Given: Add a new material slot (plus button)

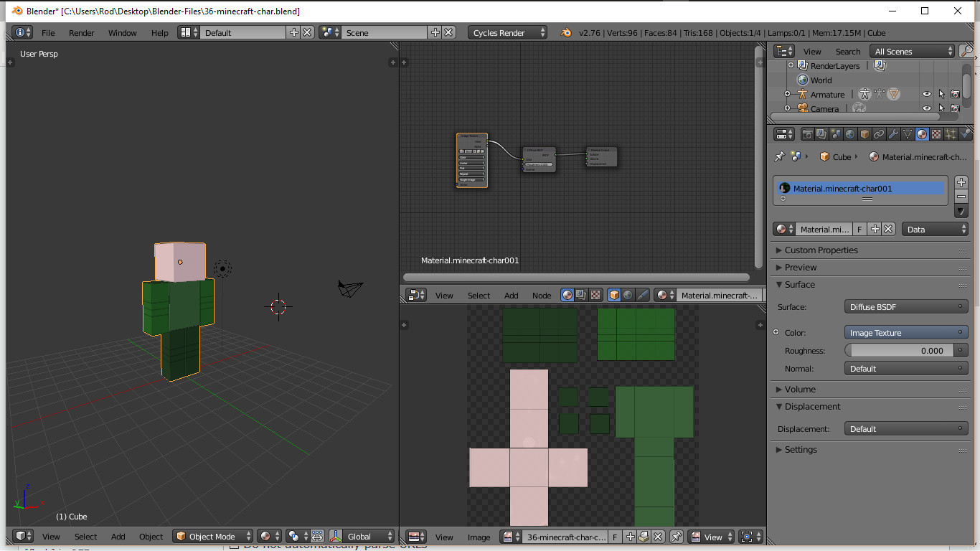Looking at the screenshot, I should tap(961, 182).
